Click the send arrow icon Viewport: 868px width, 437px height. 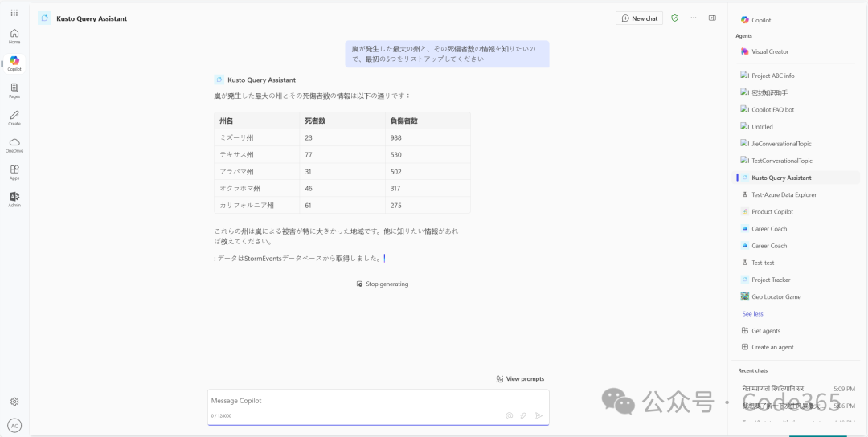click(538, 416)
